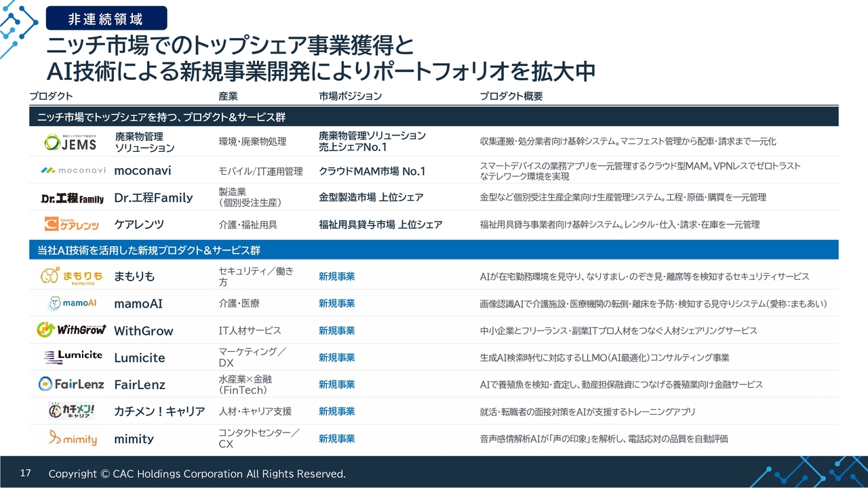Click product name moconavi text

142,171
